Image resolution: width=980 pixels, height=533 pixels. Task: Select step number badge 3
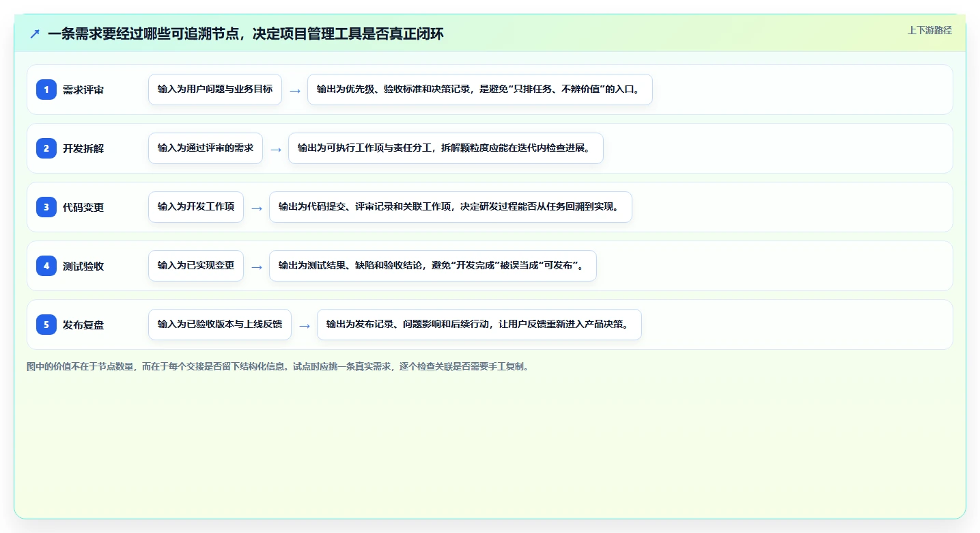46,207
